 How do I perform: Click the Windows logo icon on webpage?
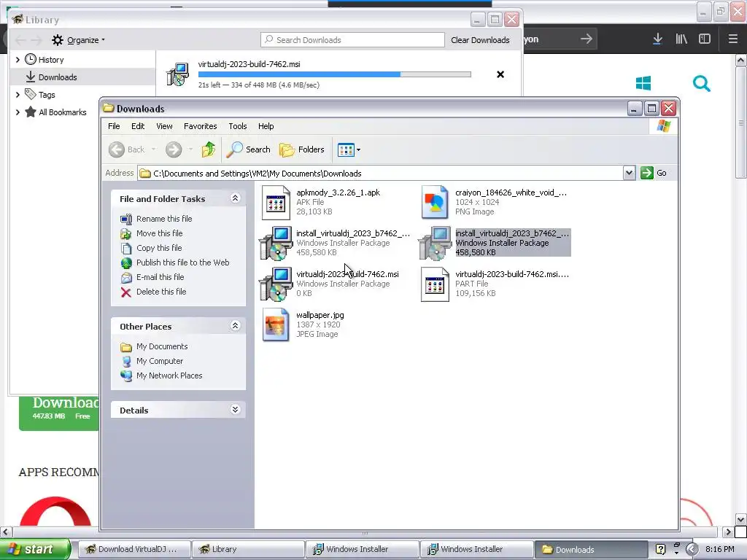643,83
